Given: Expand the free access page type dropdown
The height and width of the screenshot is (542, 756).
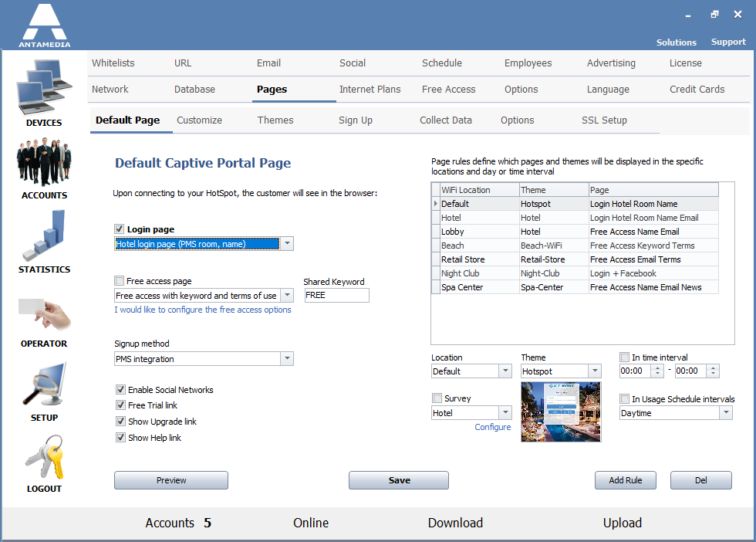Looking at the screenshot, I should pyautogui.click(x=287, y=295).
